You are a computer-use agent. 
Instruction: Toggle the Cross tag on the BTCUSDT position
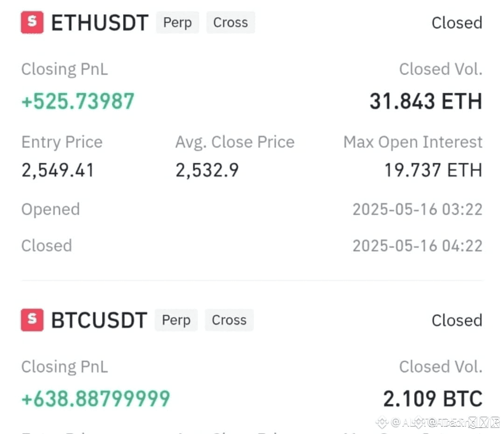coord(229,320)
